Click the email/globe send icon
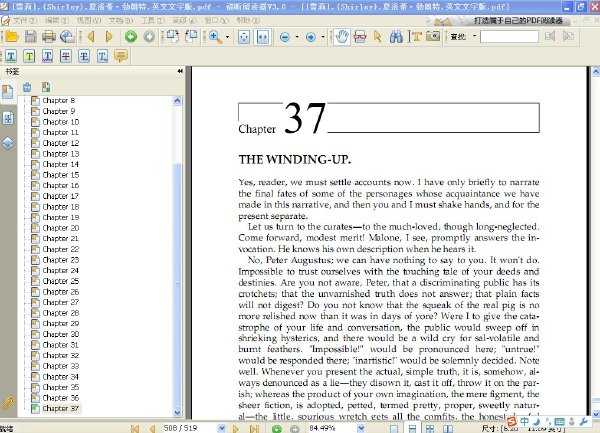 (67, 37)
